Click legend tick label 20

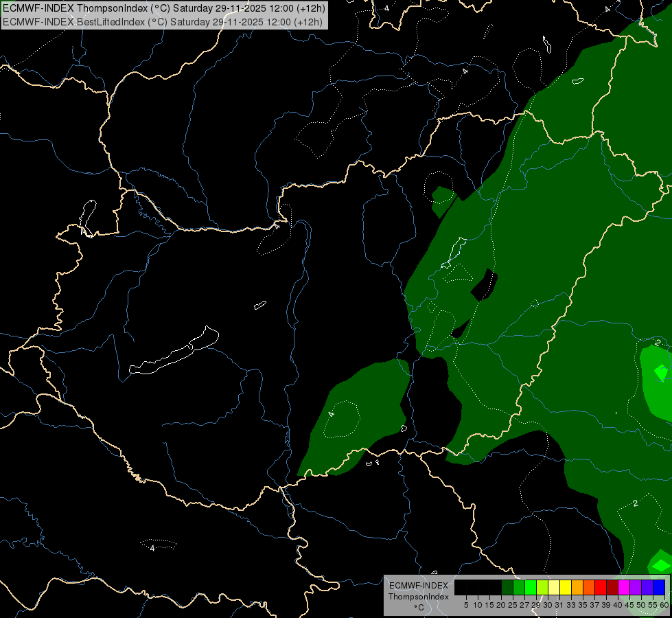click(x=501, y=605)
